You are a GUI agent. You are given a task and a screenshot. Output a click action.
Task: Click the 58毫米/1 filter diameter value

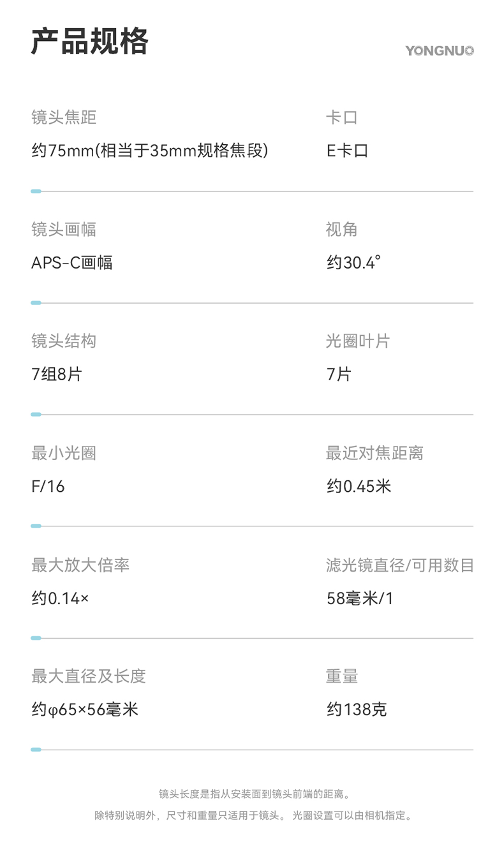point(360,598)
